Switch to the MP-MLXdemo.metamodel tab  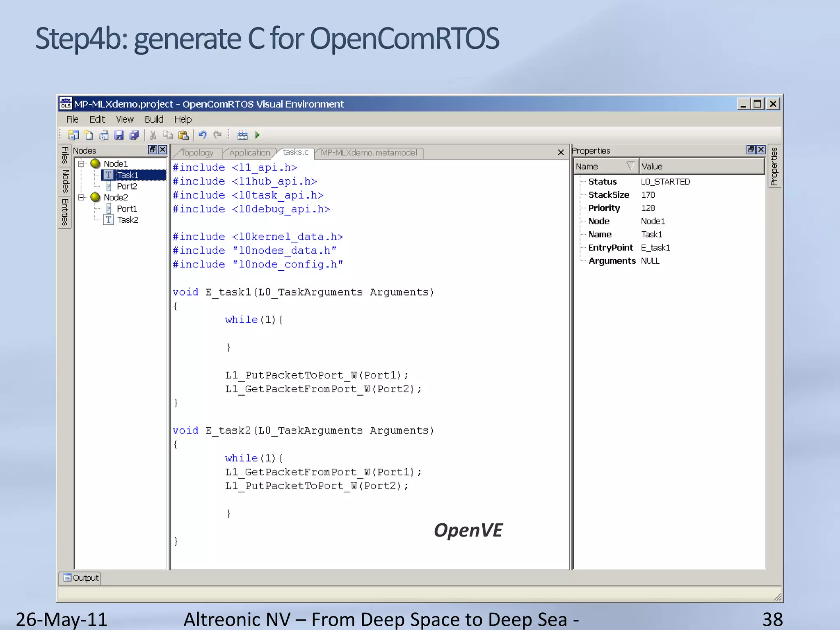coord(369,153)
